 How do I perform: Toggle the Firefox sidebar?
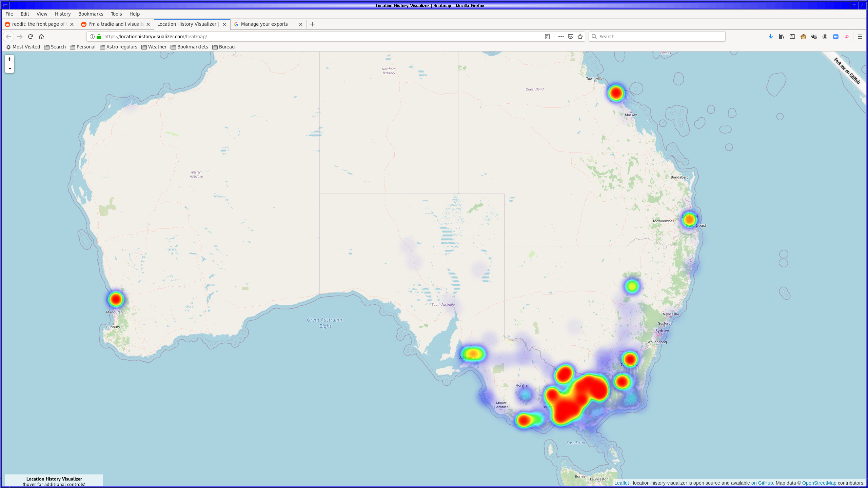(x=792, y=37)
